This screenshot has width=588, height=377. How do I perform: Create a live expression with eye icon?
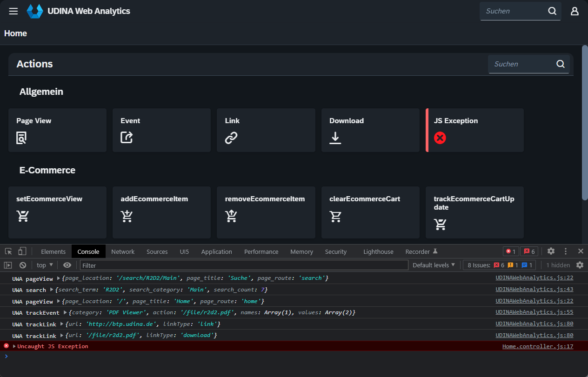point(67,265)
